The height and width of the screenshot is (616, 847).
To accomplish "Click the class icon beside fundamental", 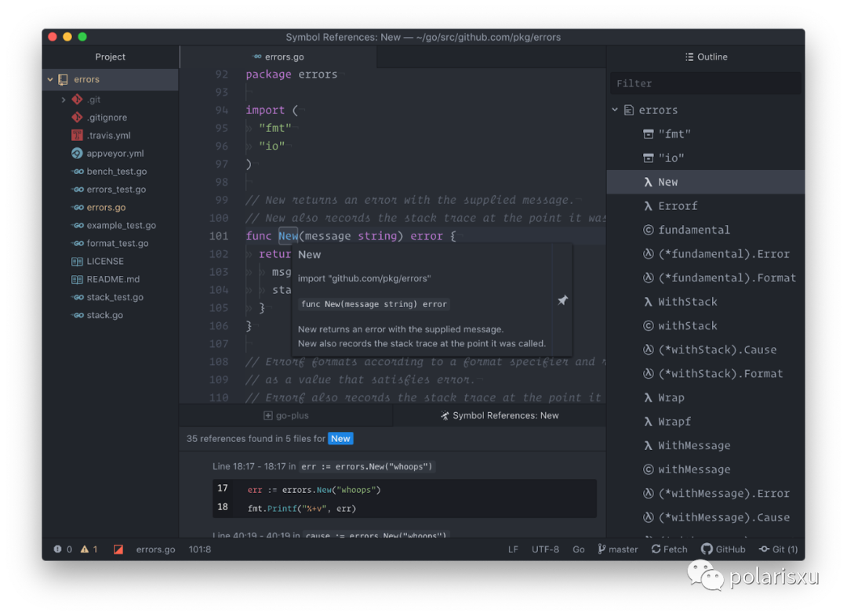I will click(x=649, y=230).
